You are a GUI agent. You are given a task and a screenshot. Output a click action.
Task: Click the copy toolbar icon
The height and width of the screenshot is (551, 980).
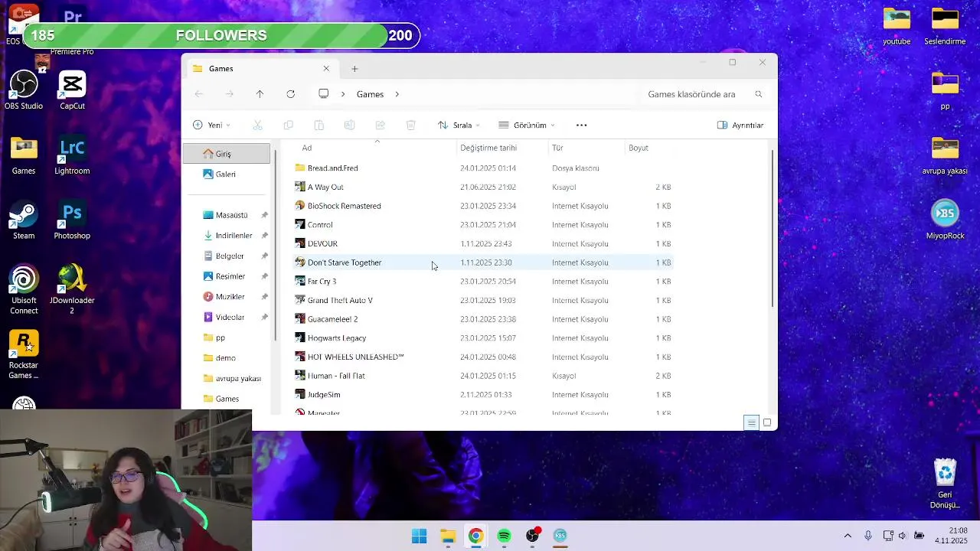click(x=288, y=125)
